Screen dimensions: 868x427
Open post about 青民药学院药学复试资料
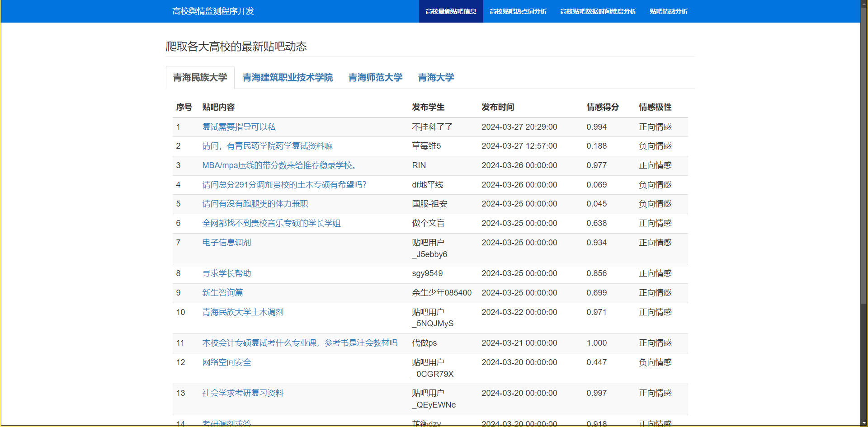[267, 146]
